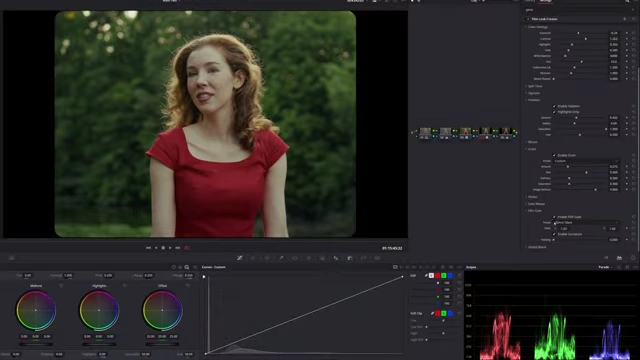Viewport: 640px width, 360px height.
Task: Click the loop playback icon in red
Action: coord(187,248)
